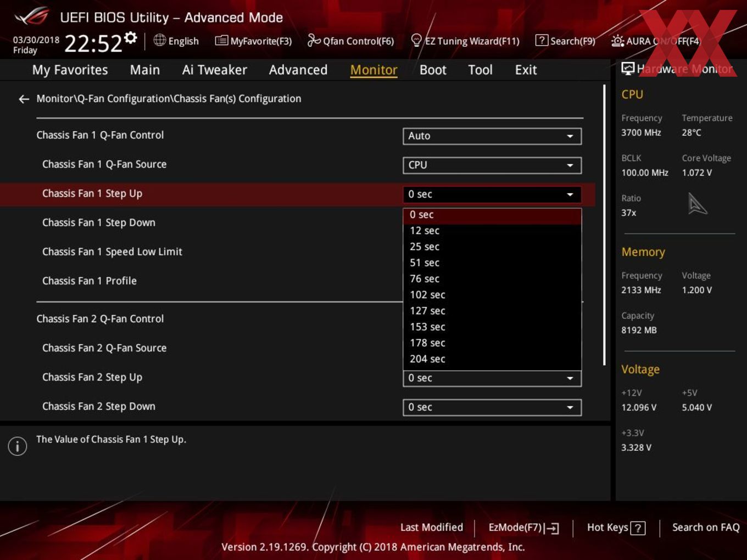747x560 pixels.
Task: Open Qfan Control(F6)
Action: click(350, 41)
